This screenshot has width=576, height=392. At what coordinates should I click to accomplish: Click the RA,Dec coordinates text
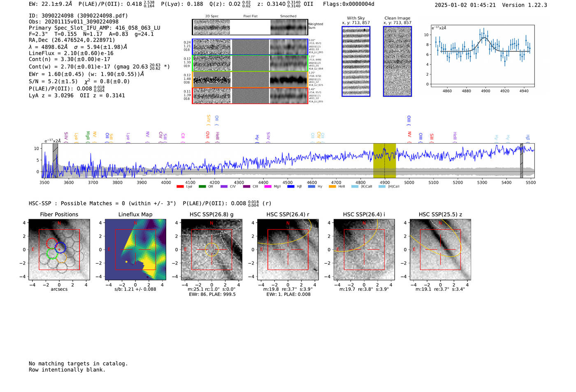pyautogui.click(x=72, y=40)
